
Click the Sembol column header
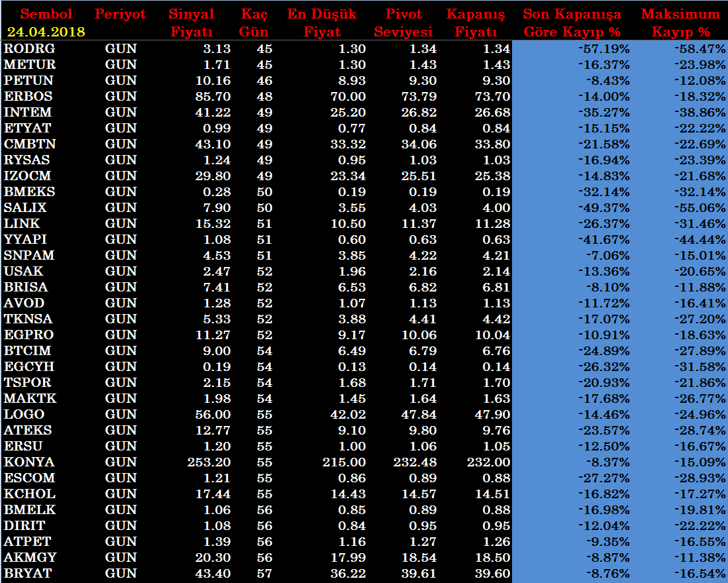[x=46, y=14]
